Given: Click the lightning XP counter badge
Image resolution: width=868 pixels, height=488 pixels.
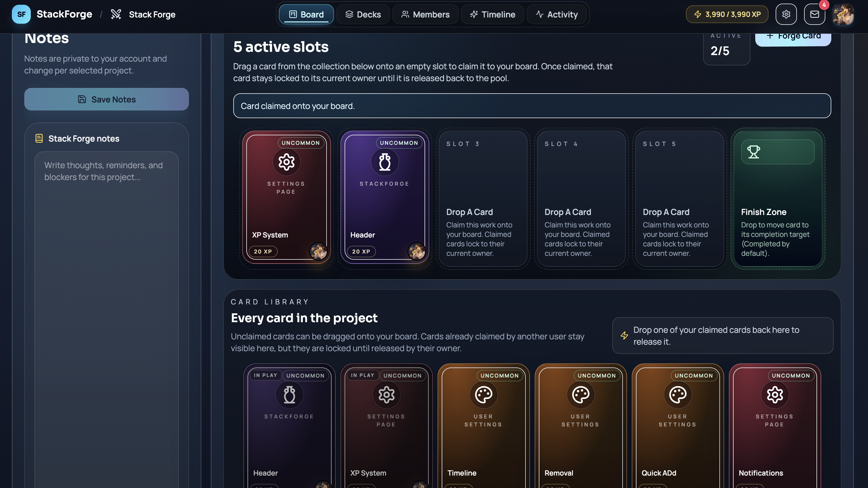Looking at the screenshot, I should (x=727, y=14).
